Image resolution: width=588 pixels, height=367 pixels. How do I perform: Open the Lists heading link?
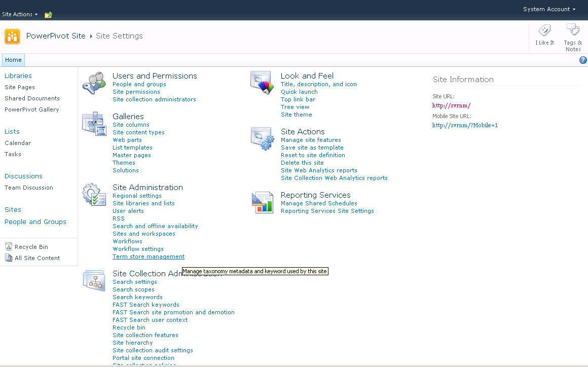tap(12, 132)
